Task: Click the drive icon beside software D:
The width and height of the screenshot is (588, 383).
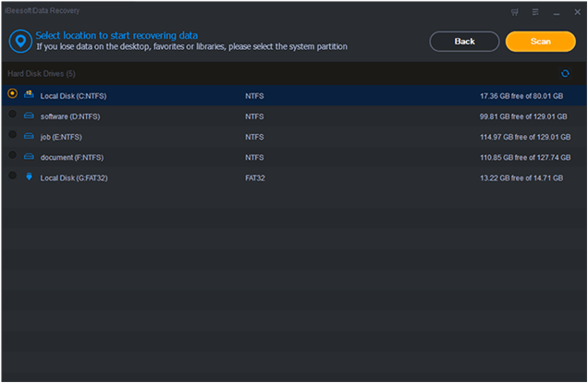Action: click(x=29, y=115)
